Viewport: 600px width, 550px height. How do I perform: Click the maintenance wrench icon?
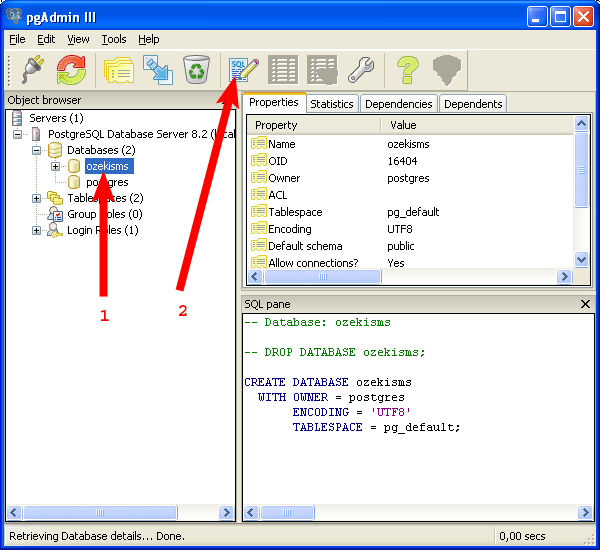(360, 70)
